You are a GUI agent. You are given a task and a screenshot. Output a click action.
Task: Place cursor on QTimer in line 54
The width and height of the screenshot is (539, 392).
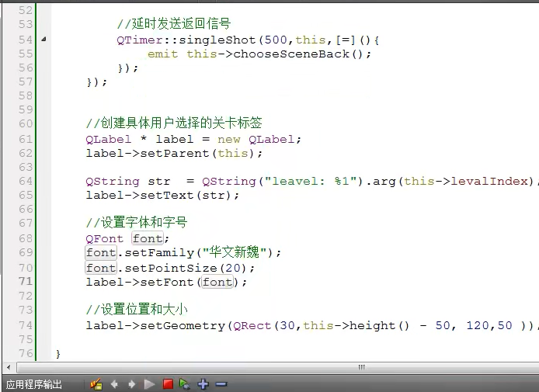[x=140, y=40]
